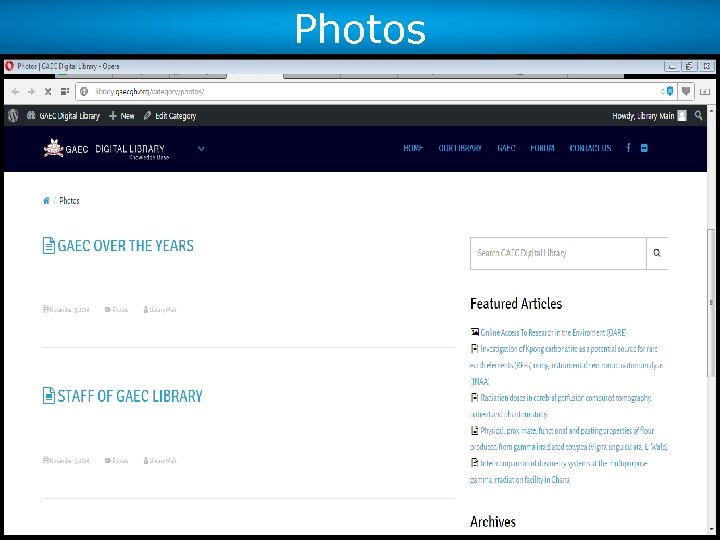The width and height of the screenshot is (720, 540).
Task: Click the Featured Articles heading
Action: pos(516,304)
